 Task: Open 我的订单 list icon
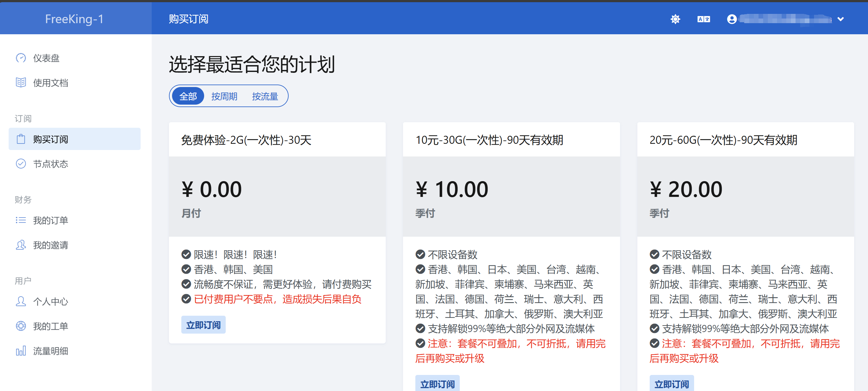click(x=21, y=220)
